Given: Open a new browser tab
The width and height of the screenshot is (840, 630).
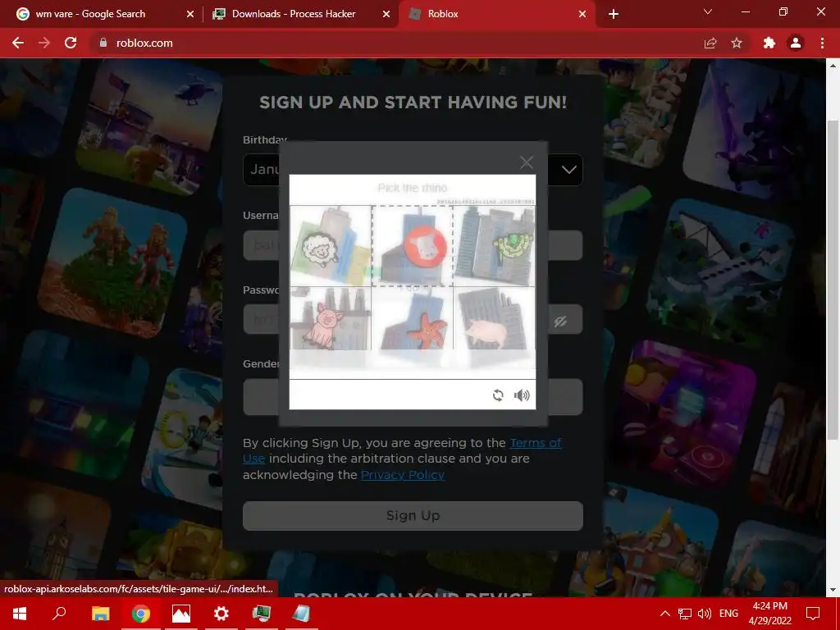Looking at the screenshot, I should pyautogui.click(x=614, y=14).
